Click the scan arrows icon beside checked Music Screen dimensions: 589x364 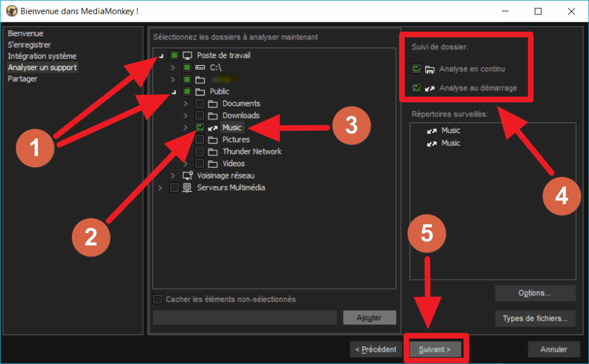coord(213,128)
